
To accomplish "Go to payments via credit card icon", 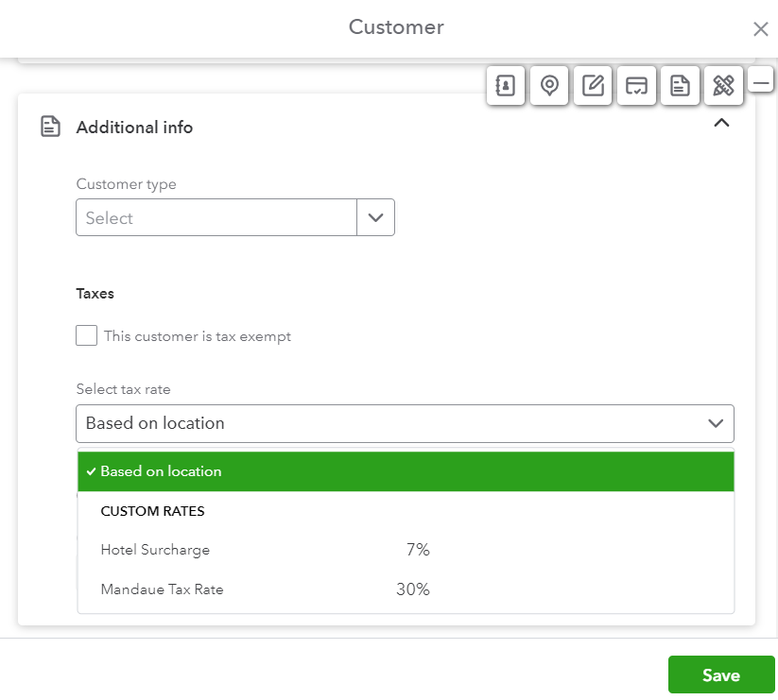I will click(x=636, y=86).
